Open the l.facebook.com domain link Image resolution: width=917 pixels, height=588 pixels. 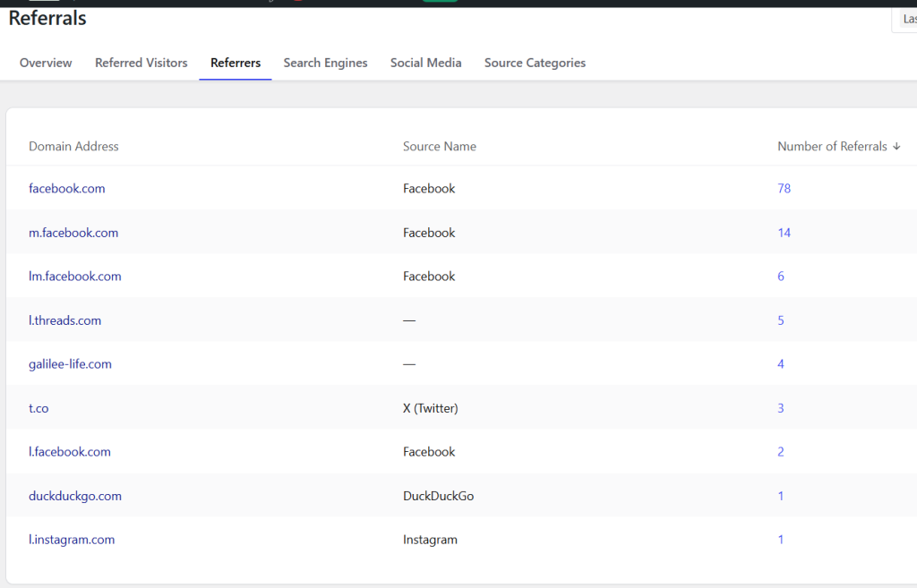pyautogui.click(x=70, y=451)
